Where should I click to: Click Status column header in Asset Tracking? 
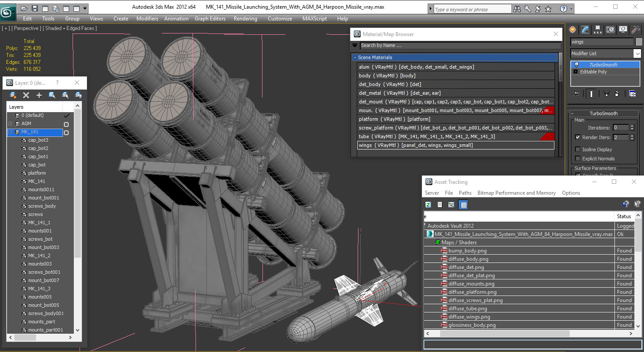(624, 216)
